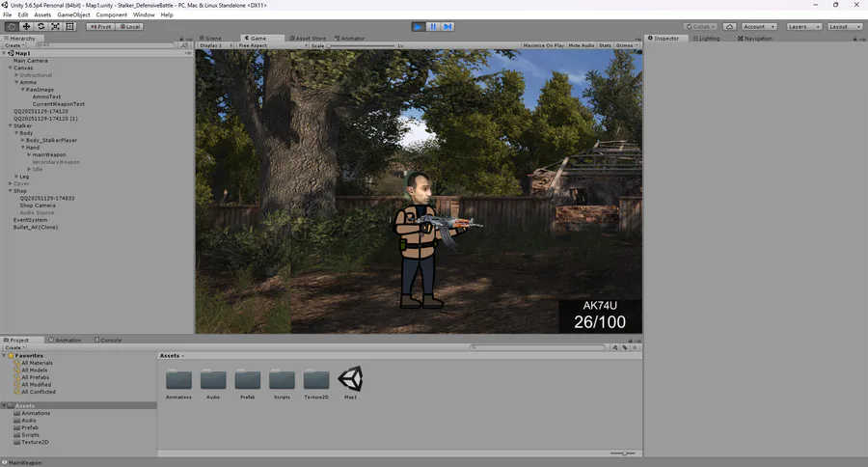
Task: Select the Hand tool in the toolbar
Action: [11, 27]
